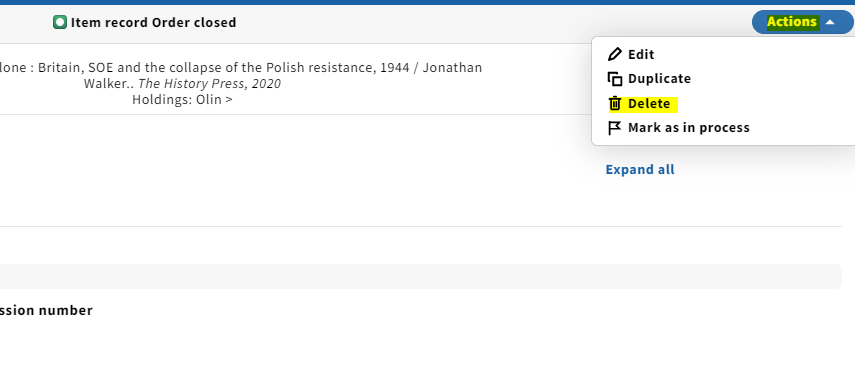The height and width of the screenshot is (365, 855).
Task: Click the trash can Delete icon
Action: pos(615,104)
